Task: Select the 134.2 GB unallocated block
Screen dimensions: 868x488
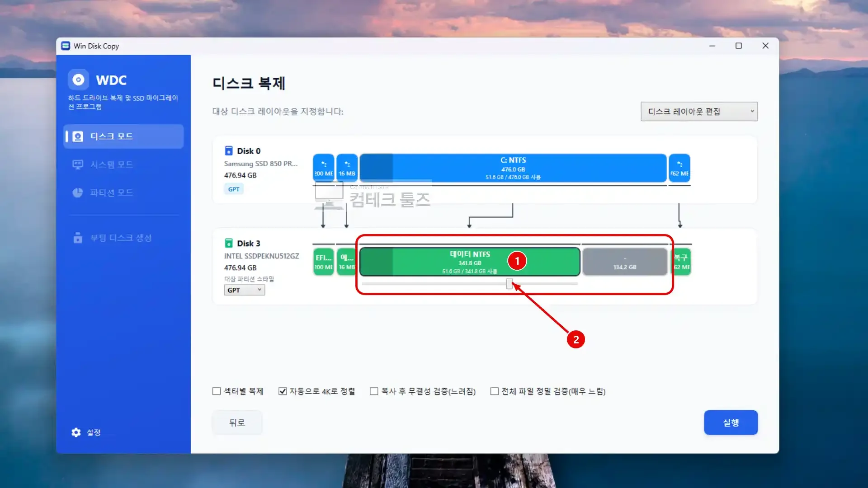Action: pyautogui.click(x=625, y=262)
